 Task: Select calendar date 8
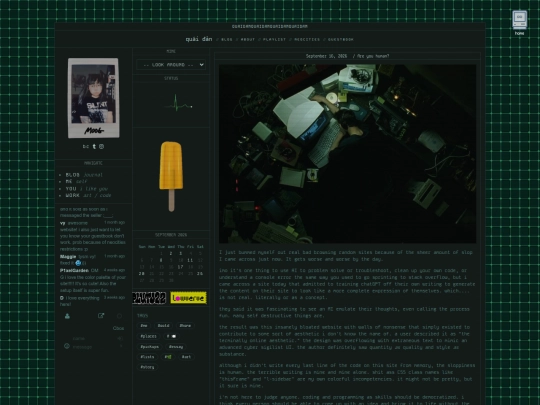[161, 260]
